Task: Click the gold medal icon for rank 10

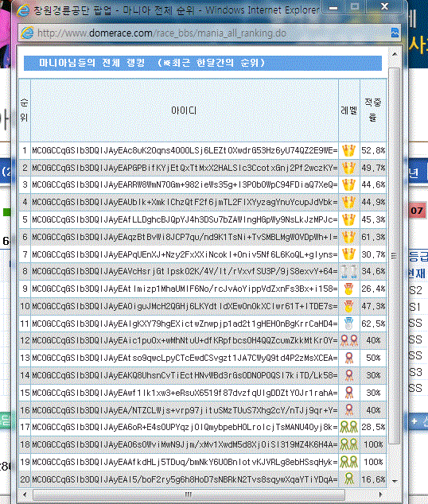Action: point(348,306)
